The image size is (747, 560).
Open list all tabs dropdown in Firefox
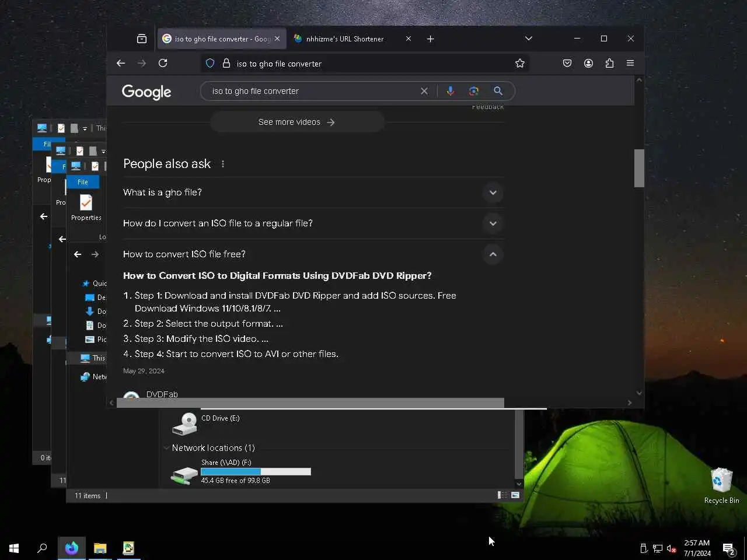(529, 38)
